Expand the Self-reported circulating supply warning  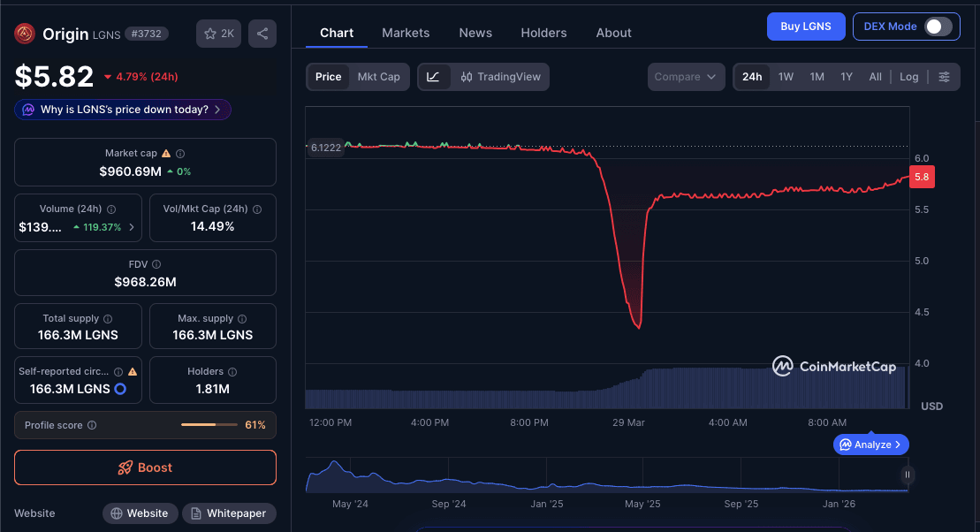pos(133,372)
